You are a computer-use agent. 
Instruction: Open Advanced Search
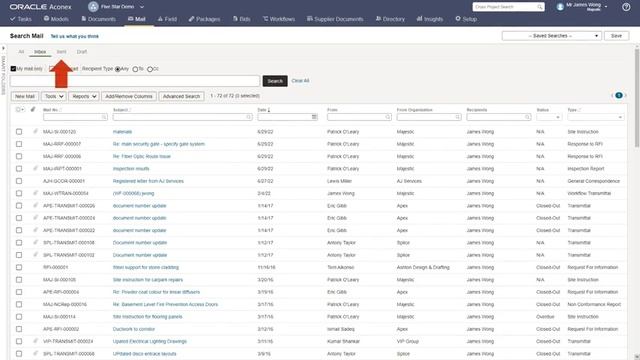pyautogui.click(x=181, y=96)
